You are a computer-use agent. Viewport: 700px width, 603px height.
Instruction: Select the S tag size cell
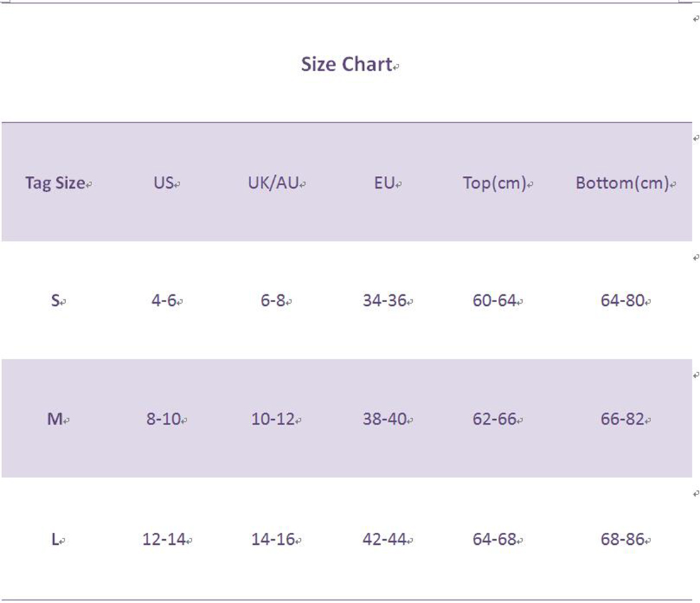(55, 301)
